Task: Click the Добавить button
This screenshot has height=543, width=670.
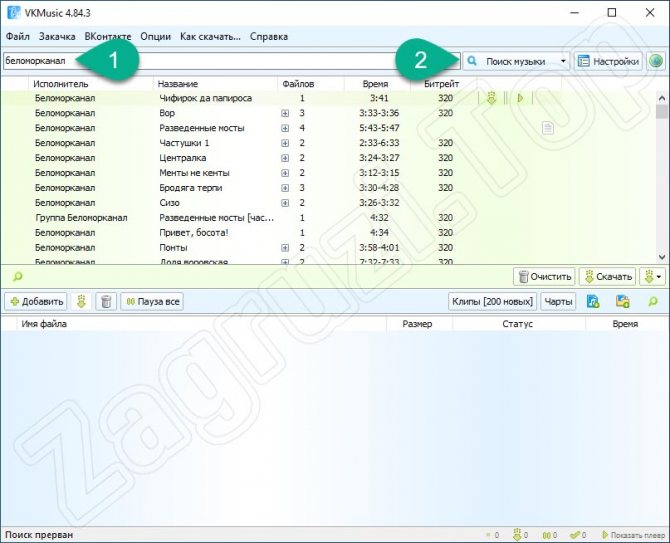Action: click(36, 302)
